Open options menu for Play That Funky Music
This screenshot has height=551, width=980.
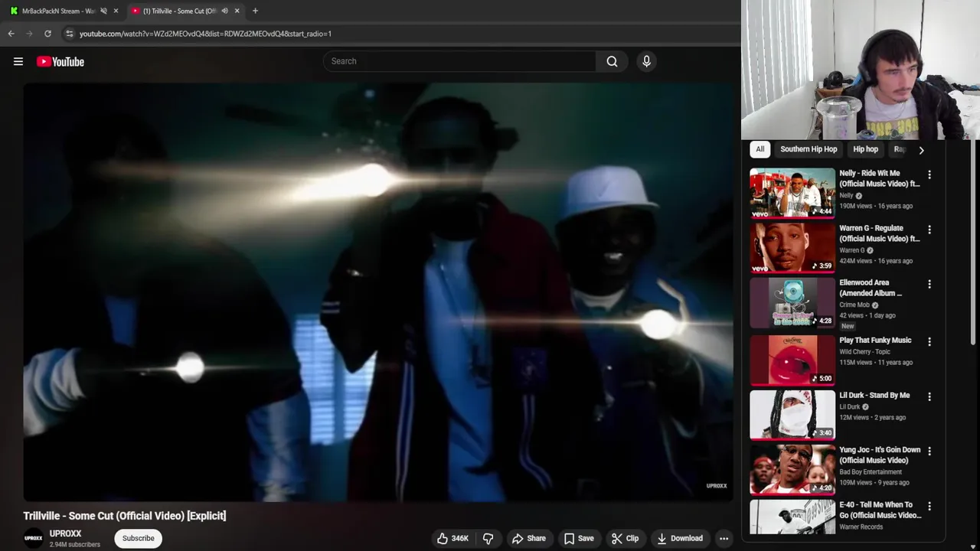pos(929,341)
